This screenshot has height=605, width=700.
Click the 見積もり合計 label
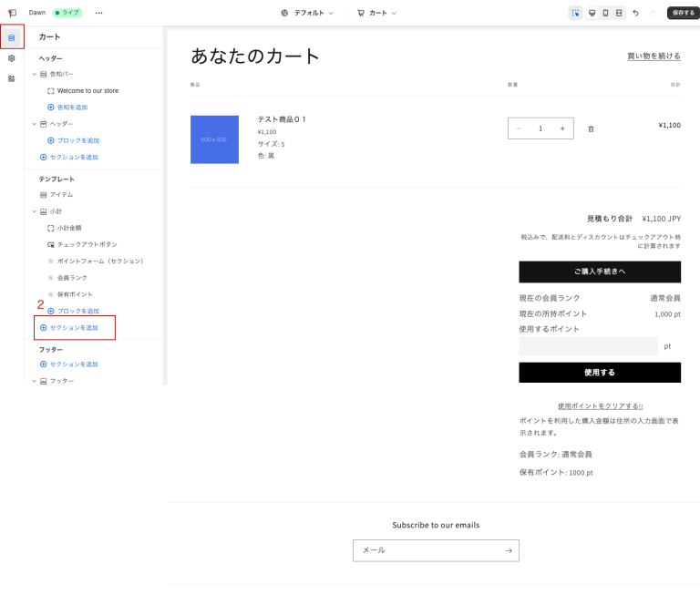coord(610,219)
